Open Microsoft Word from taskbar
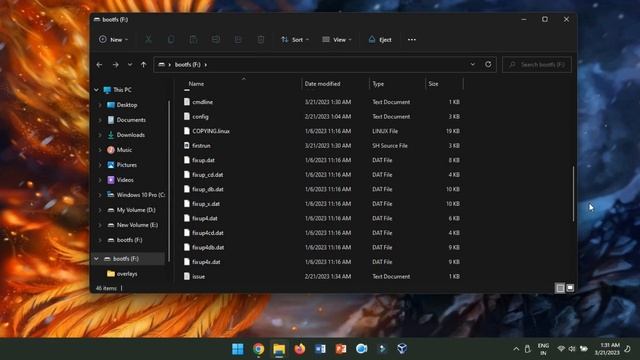Screen dimensions: 640x360 (320, 349)
